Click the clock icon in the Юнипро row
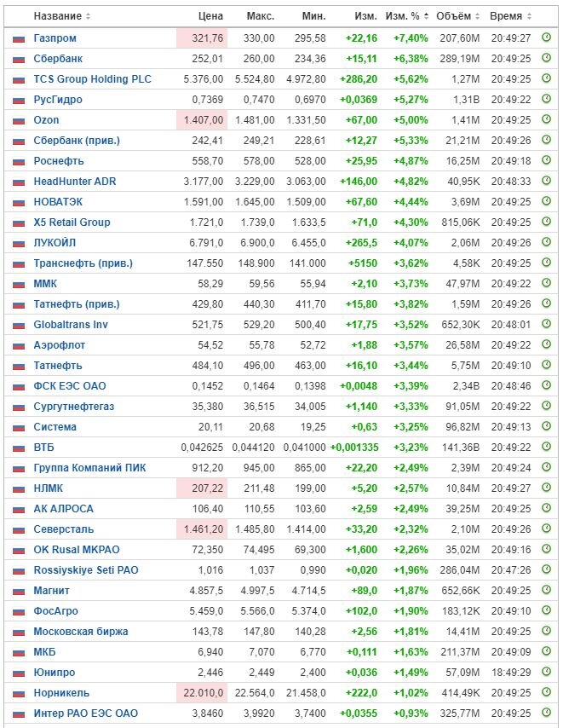 tap(546, 672)
